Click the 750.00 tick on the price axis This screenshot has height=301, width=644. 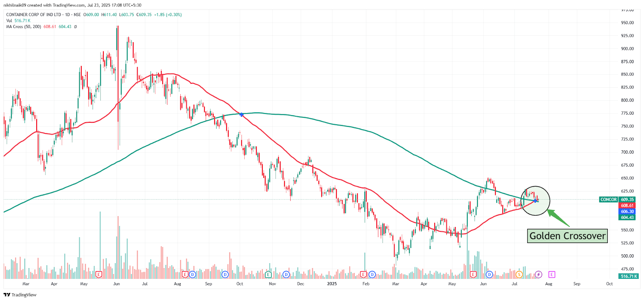click(627, 126)
